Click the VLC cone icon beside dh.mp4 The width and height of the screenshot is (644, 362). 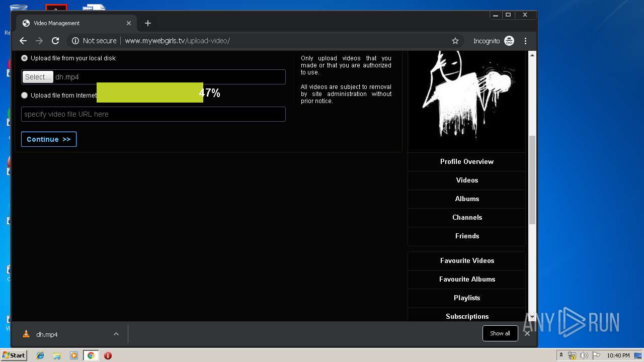coord(26,334)
